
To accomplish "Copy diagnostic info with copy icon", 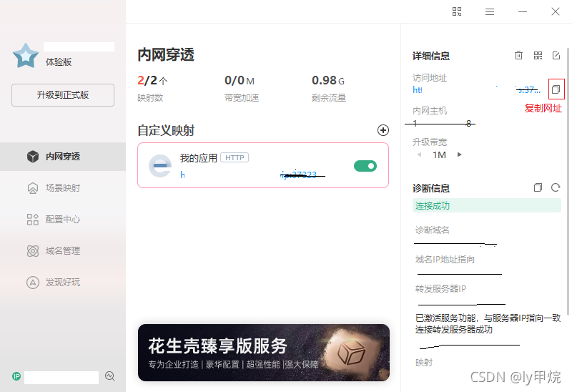I will (x=538, y=187).
